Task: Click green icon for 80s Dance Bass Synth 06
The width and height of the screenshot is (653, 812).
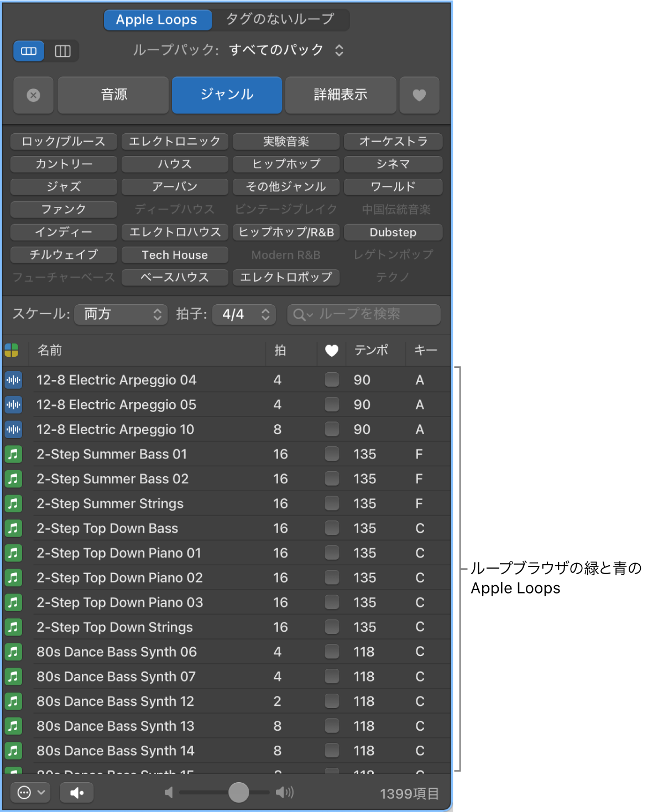Action: [13, 652]
